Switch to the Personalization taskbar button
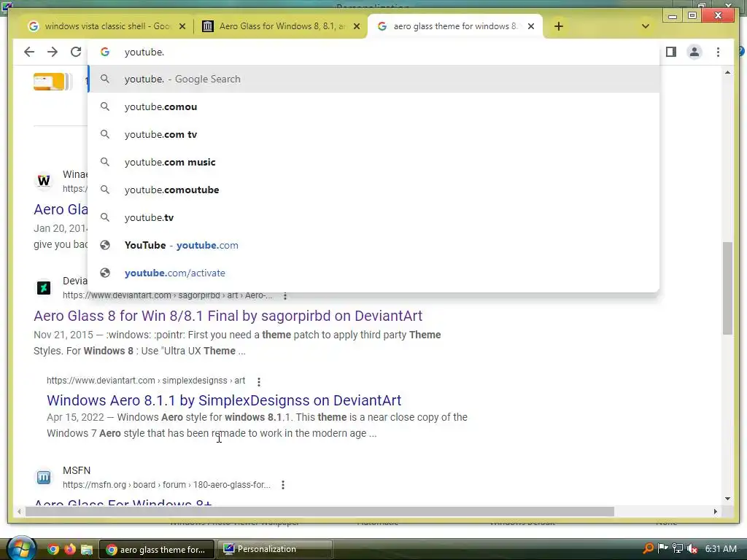 pos(275,549)
